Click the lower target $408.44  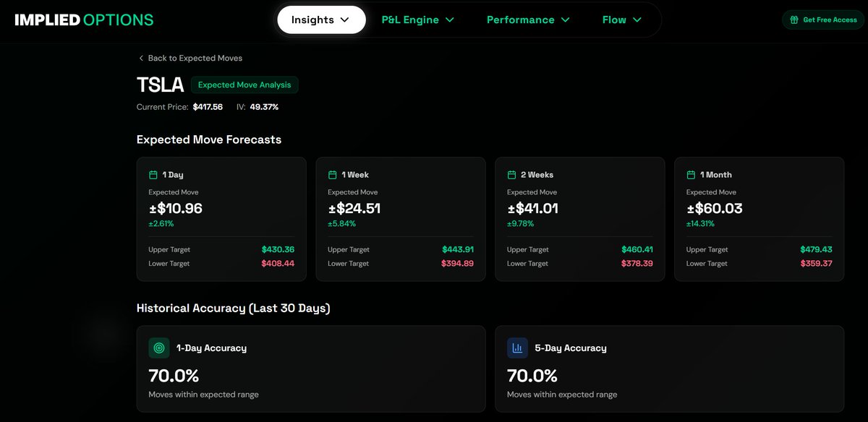(x=278, y=264)
